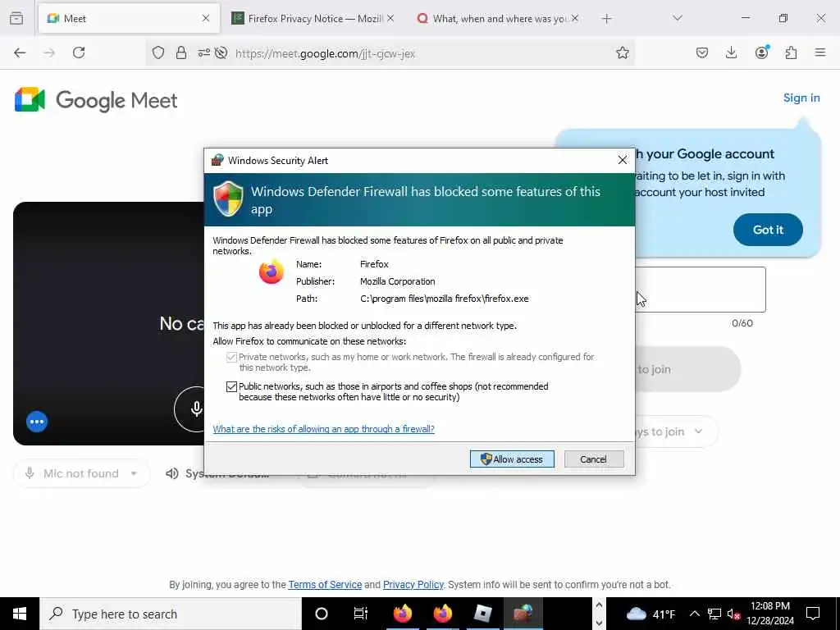Click the Google Meet logo

[x=96, y=100]
